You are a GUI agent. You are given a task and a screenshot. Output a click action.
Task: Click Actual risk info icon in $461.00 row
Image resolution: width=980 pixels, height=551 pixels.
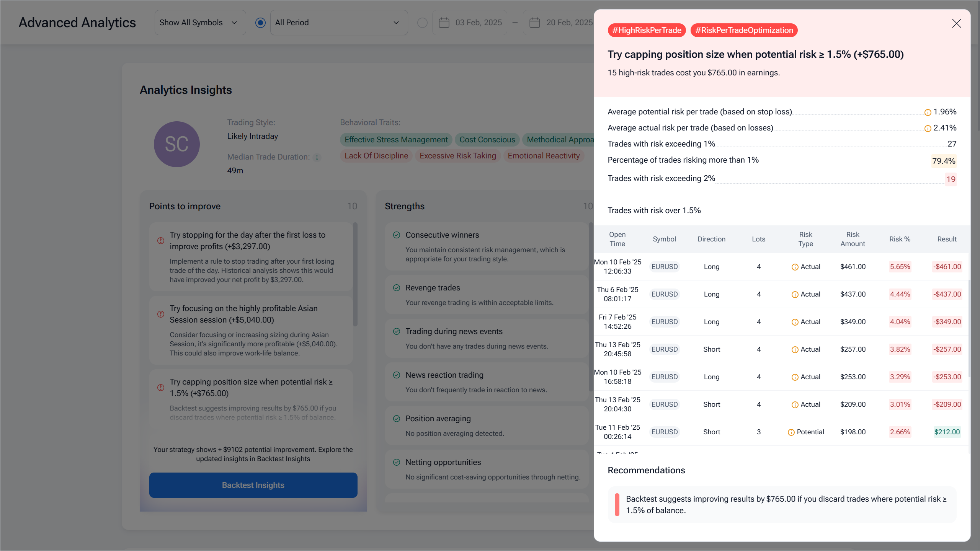click(x=795, y=267)
